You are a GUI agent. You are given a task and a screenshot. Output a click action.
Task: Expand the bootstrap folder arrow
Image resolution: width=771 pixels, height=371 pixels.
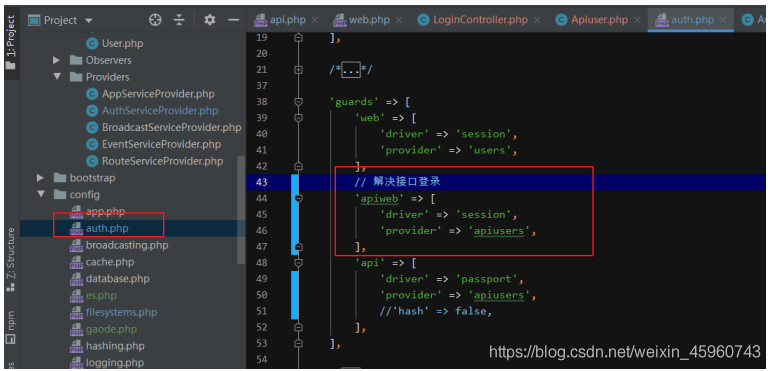[40, 177]
